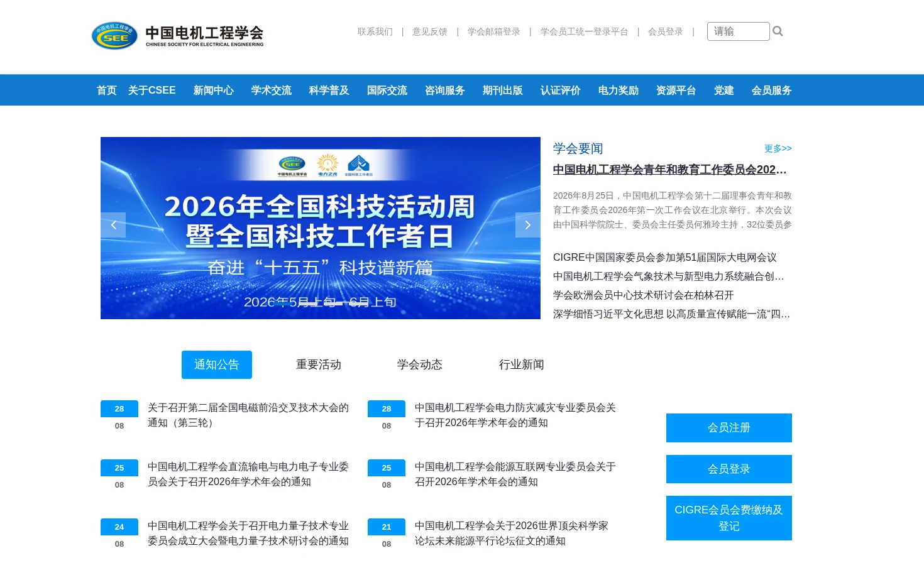Focus the search input field

[738, 31]
